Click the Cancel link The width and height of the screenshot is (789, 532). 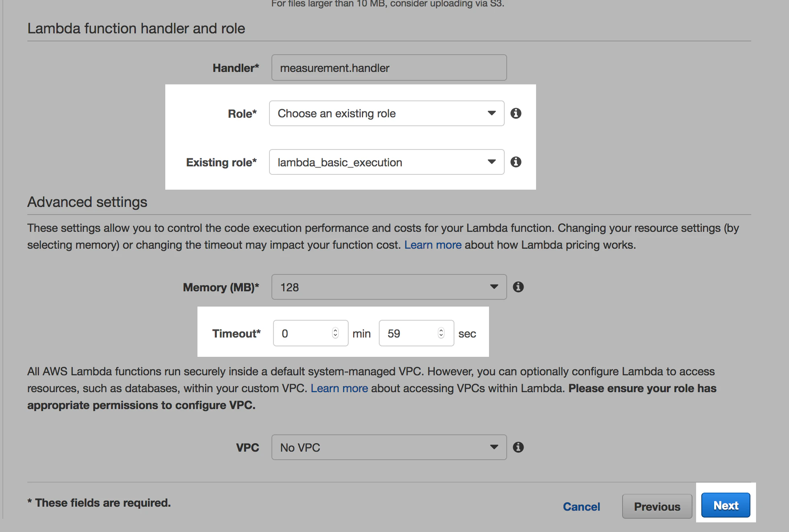click(581, 507)
